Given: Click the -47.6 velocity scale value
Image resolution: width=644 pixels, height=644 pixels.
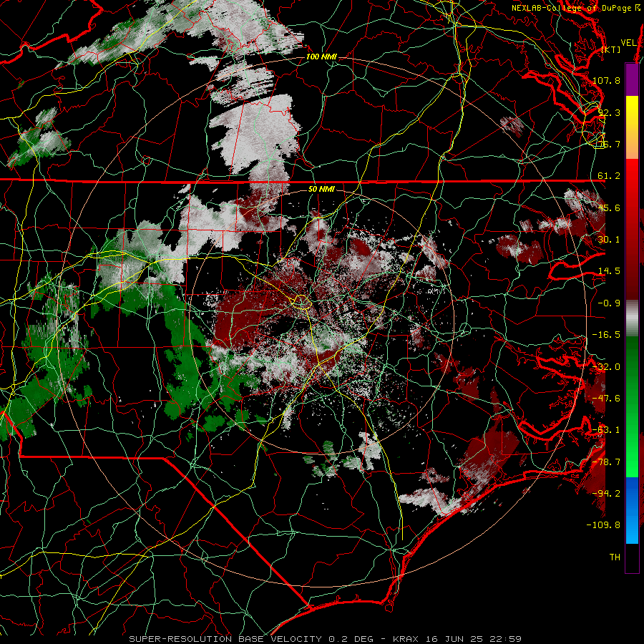Looking at the screenshot, I should coord(606,399).
